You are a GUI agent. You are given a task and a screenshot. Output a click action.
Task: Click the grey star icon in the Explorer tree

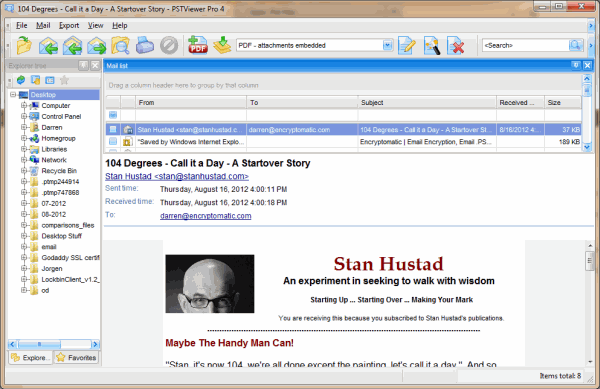coord(64,80)
